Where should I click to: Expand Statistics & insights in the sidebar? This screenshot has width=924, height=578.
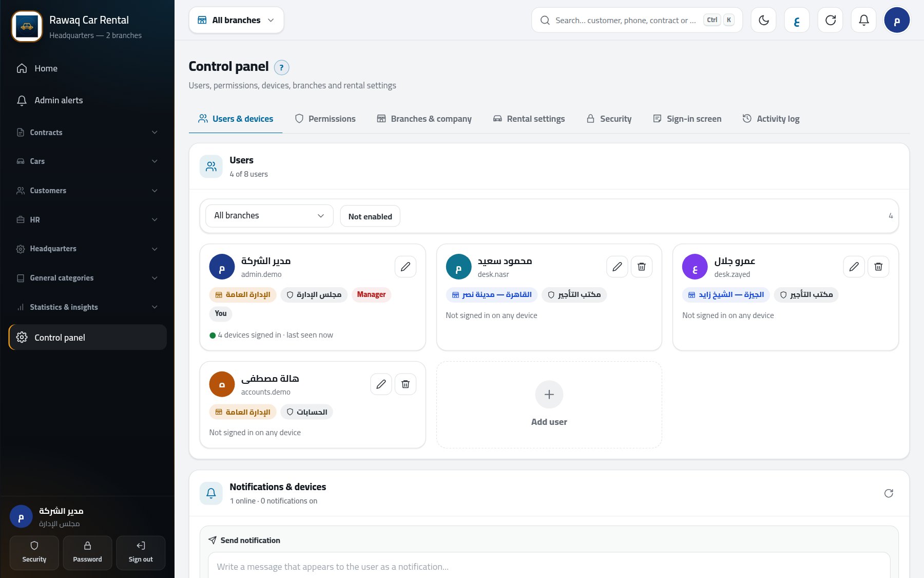pos(87,307)
